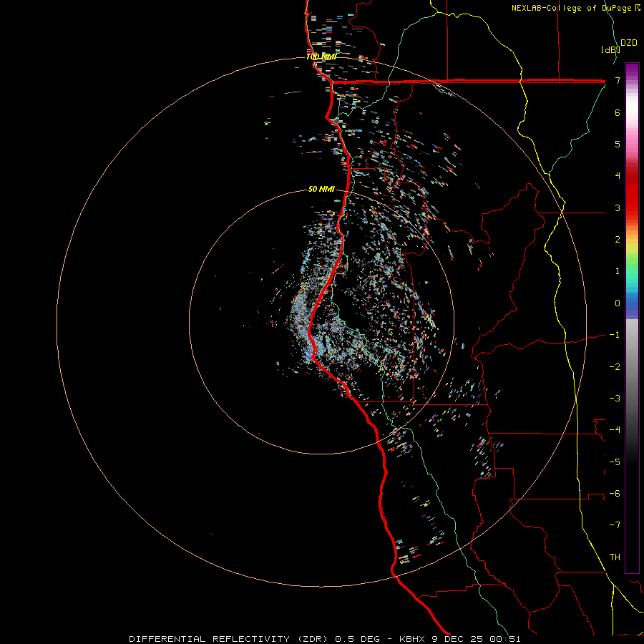Image resolution: width=644 pixels, height=644 pixels.
Task: Click the 5 value on color scale
Action: coord(618,144)
